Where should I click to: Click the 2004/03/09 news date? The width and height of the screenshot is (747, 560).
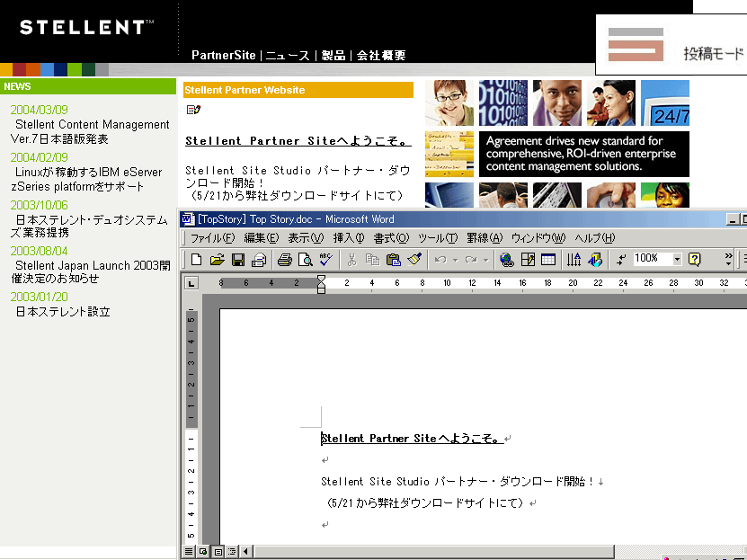pos(39,110)
